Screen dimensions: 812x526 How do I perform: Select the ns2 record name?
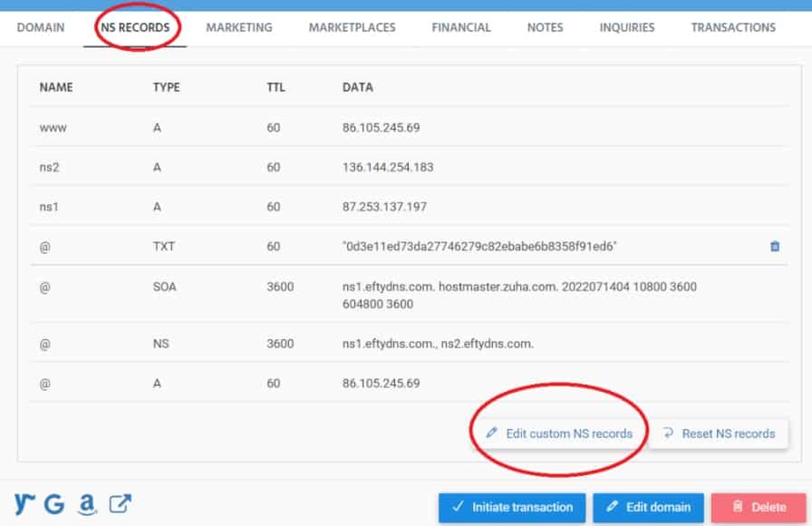click(x=49, y=168)
